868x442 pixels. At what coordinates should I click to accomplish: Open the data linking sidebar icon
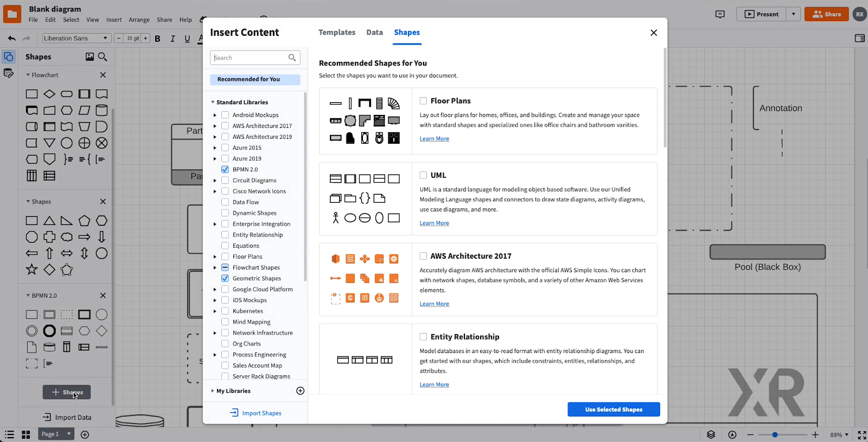(x=9, y=73)
